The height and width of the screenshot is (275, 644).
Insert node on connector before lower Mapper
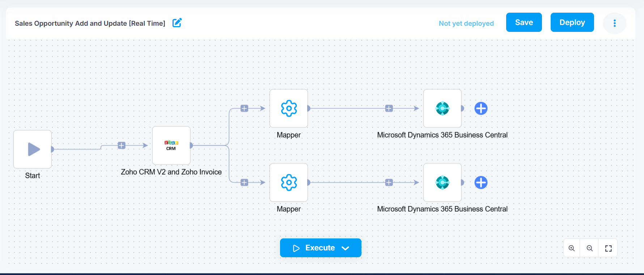click(x=245, y=182)
